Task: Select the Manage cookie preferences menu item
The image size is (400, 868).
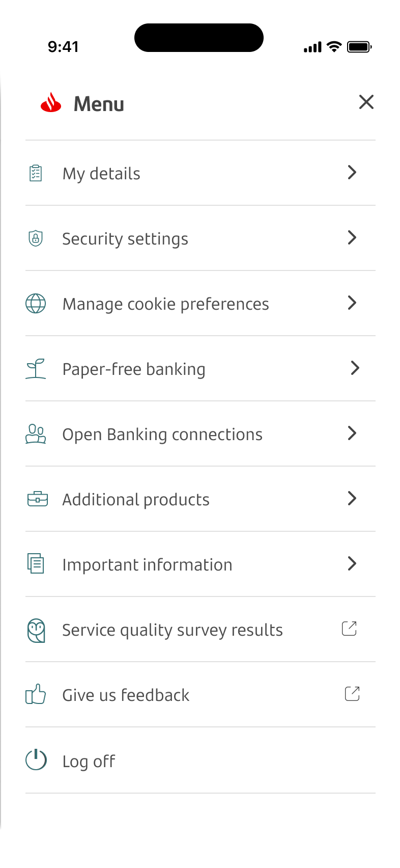Action: (165, 304)
